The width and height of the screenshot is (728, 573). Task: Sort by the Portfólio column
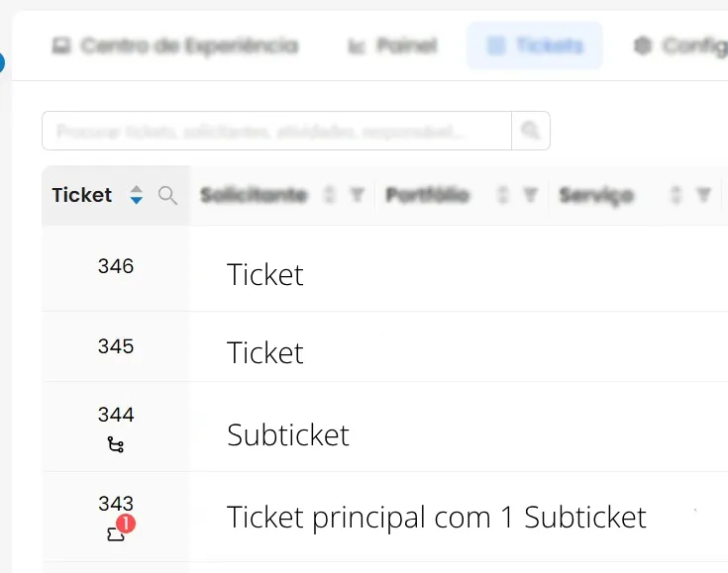point(502,195)
